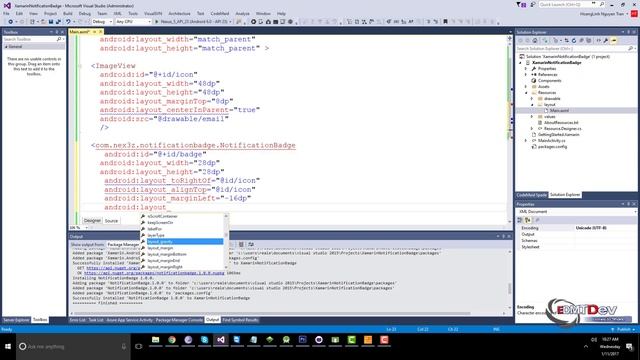Open the Nexus 5 device target dropdown
This screenshot has width=640, height=360.
coord(231,22)
